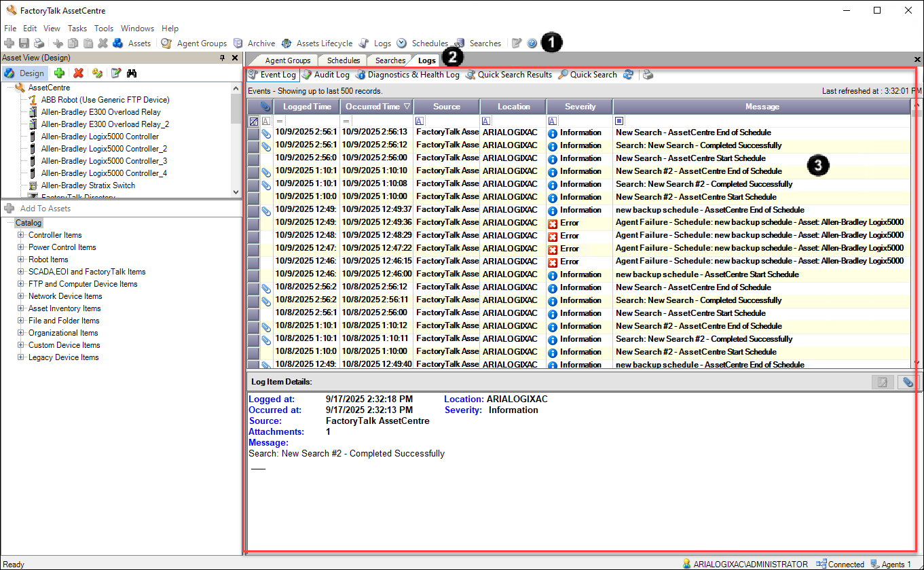924x570 pixels.
Task: Select ABB Robot asset in the tree
Action: click(x=105, y=100)
